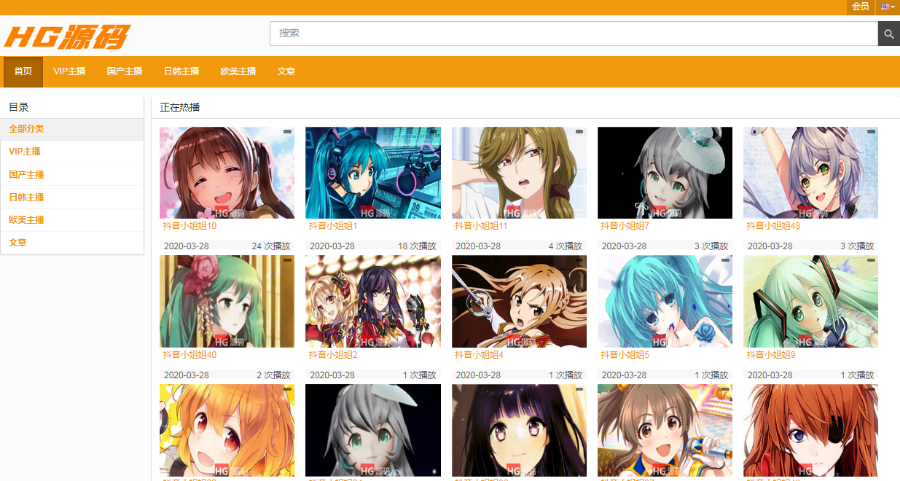Viewport: 900px width, 481px height.
Task: Open thumbnail of video 抖音小姐姐40
Action: point(227,301)
